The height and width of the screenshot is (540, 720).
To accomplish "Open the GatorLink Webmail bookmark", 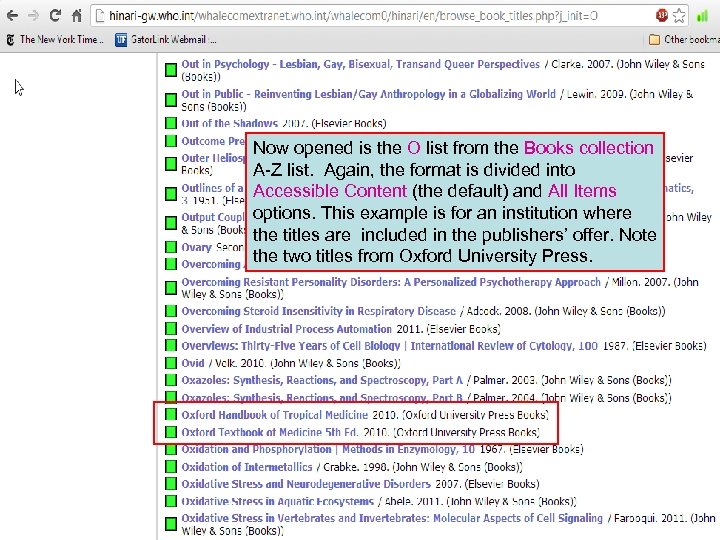I will (x=166, y=39).
